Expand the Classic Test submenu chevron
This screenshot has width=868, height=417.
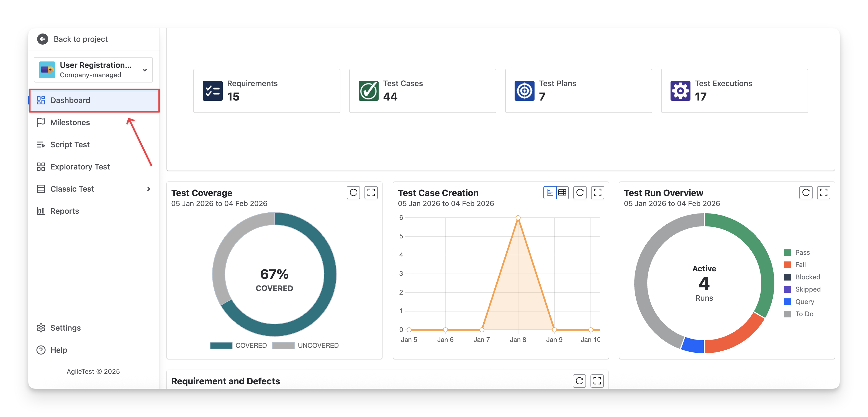click(x=149, y=189)
